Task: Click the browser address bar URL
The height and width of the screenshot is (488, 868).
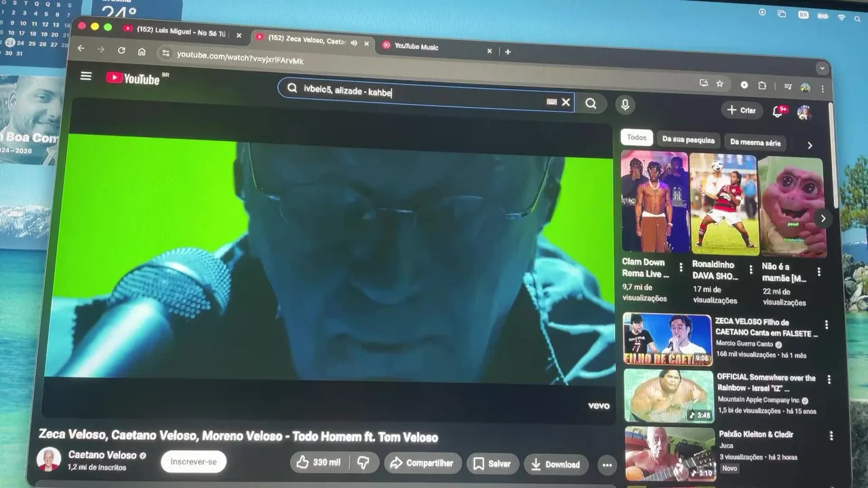Action: [240, 58]
